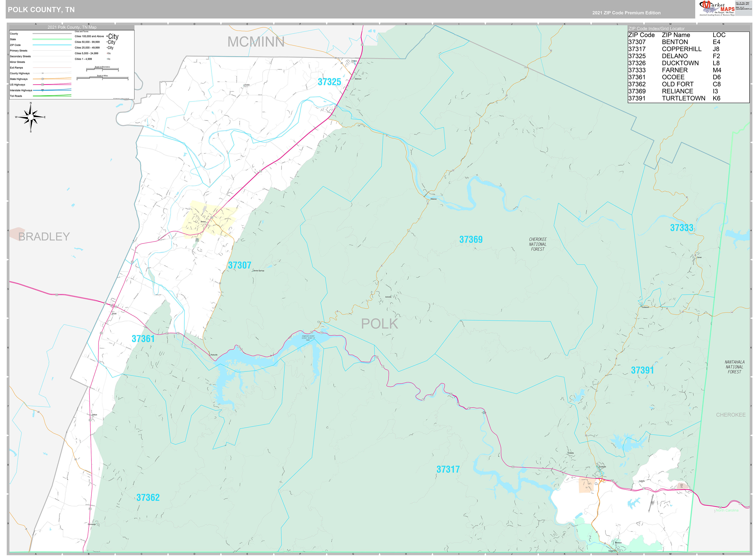
Task: Open the Cities and Towns legend section
Action: point(82,32)
